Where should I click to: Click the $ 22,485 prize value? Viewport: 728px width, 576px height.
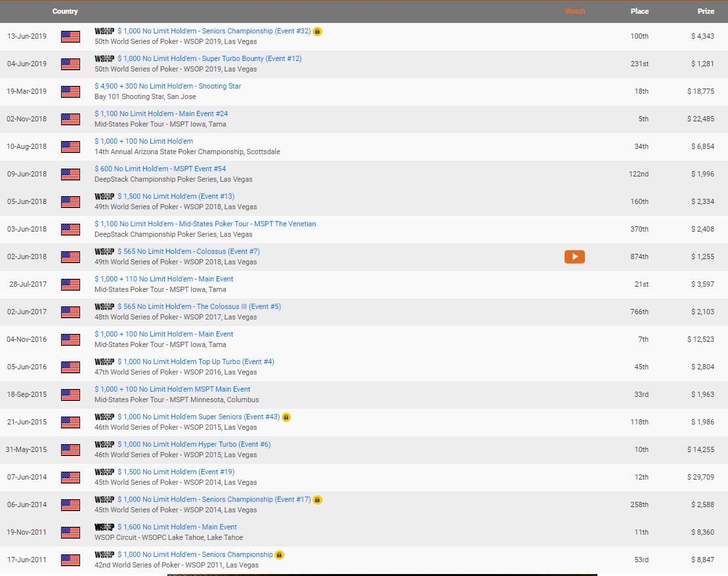click(700, 119)
